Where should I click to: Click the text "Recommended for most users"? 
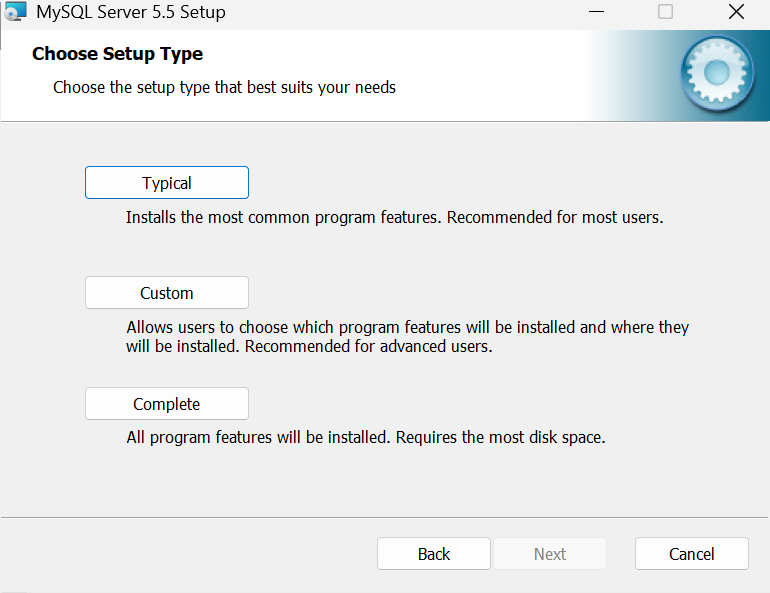tap(555, 216)
